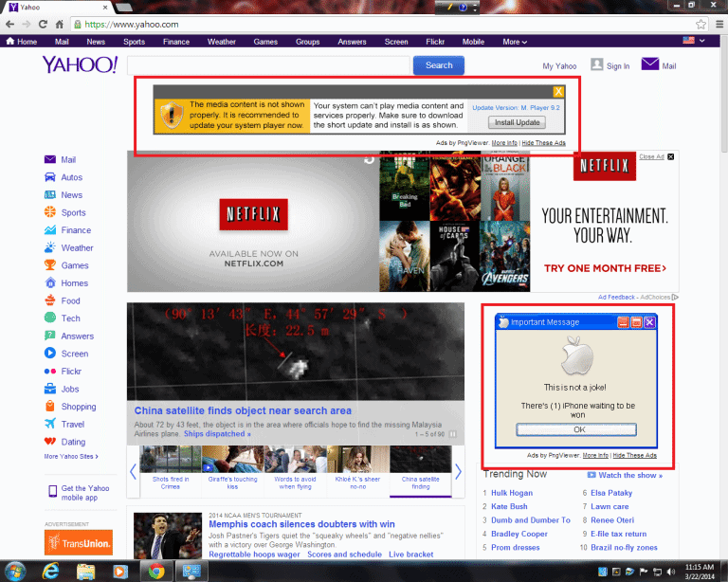
Task: Click the Install Update button in ad
Action: click(517, 122)
